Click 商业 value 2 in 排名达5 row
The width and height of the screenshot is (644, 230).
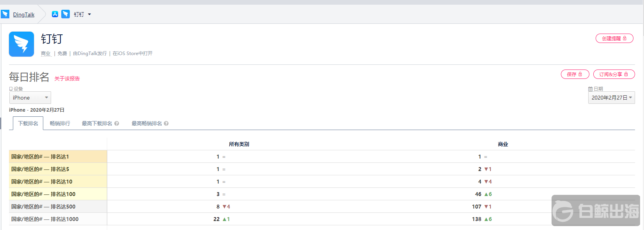pyautogui.click(x=480, y=169)
